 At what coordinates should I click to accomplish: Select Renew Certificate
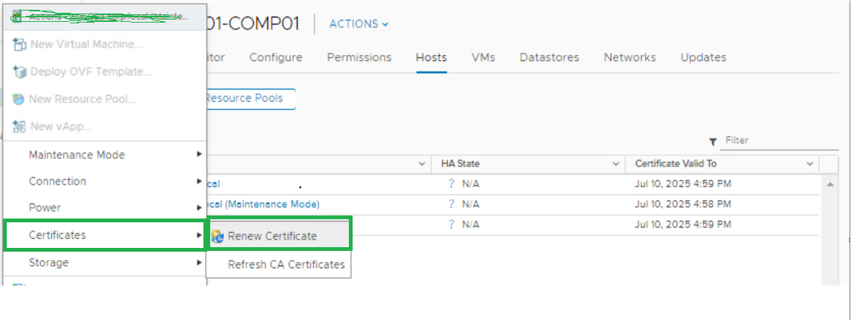[x=279, y=236]
